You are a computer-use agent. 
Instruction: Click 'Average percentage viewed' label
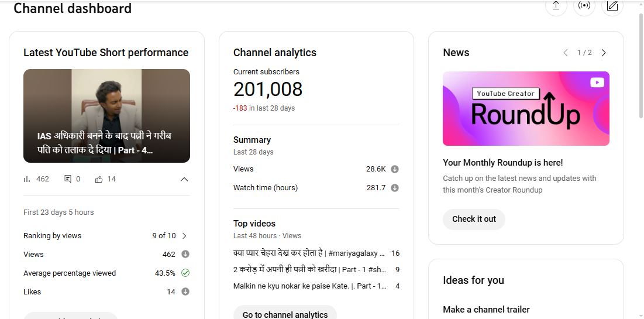70,273
